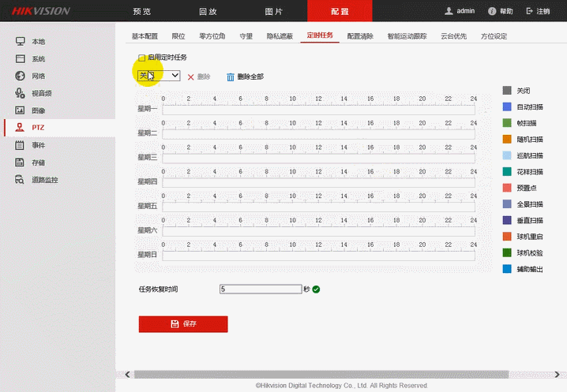This screenshot has width=567, height=392.
Task: Open the 配置 configuration menu
Action: click(340, 11)
